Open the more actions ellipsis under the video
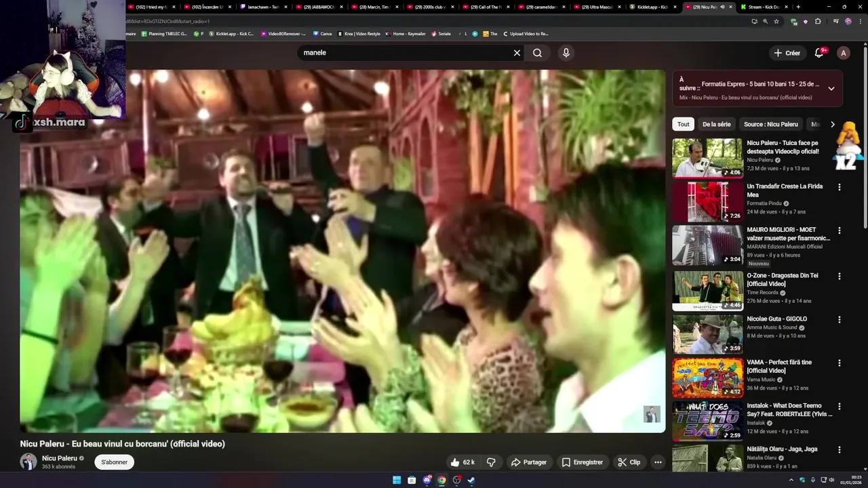This screenshot has height=488, width=868. tap(657, 462)
